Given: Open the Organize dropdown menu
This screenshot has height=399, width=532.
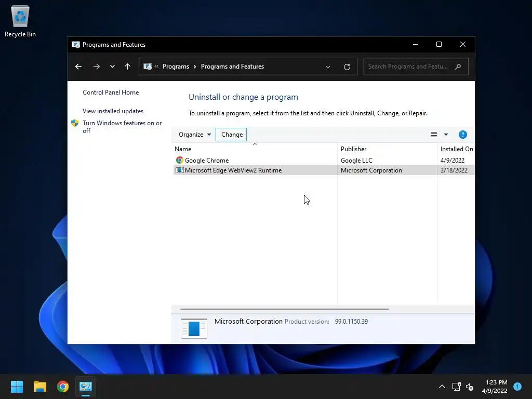Looking at the screenshot, I should 195,135.
